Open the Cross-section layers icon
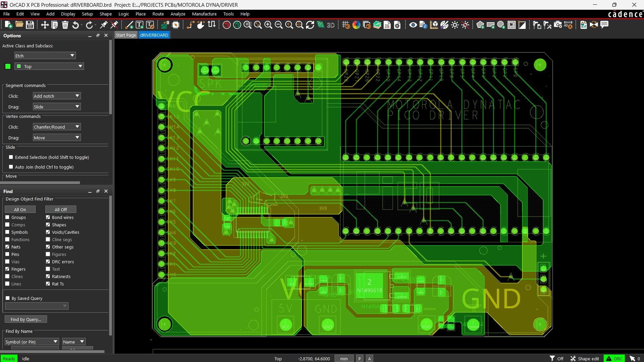644x362 pixels. tap(377, 25)
